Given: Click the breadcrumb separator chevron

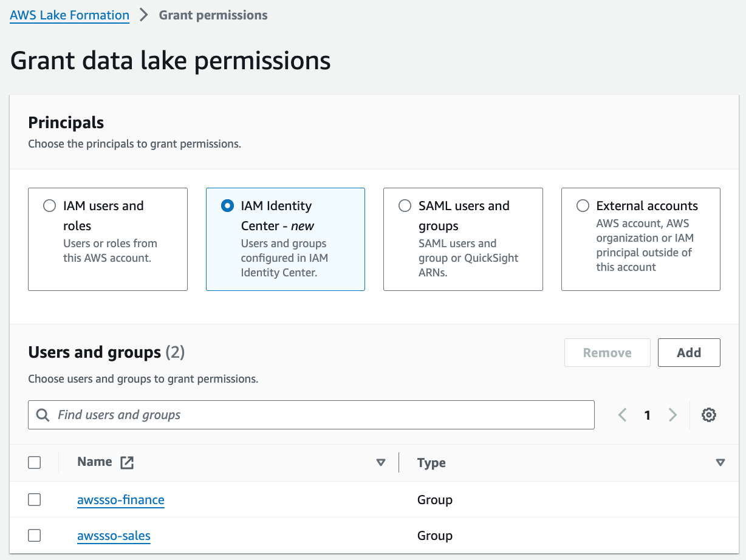Looking at the screenshot, I should point(144,15).
